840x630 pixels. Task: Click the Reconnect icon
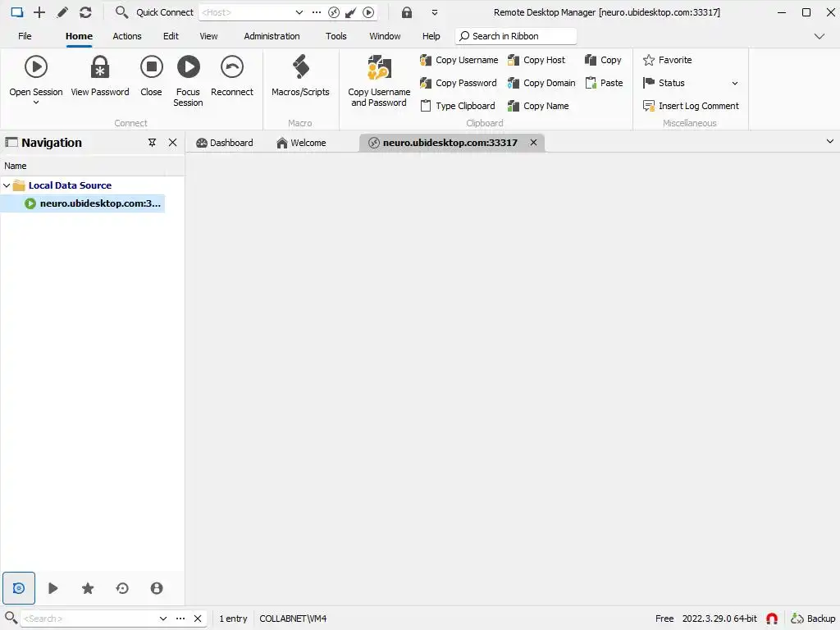coord(232,67)
